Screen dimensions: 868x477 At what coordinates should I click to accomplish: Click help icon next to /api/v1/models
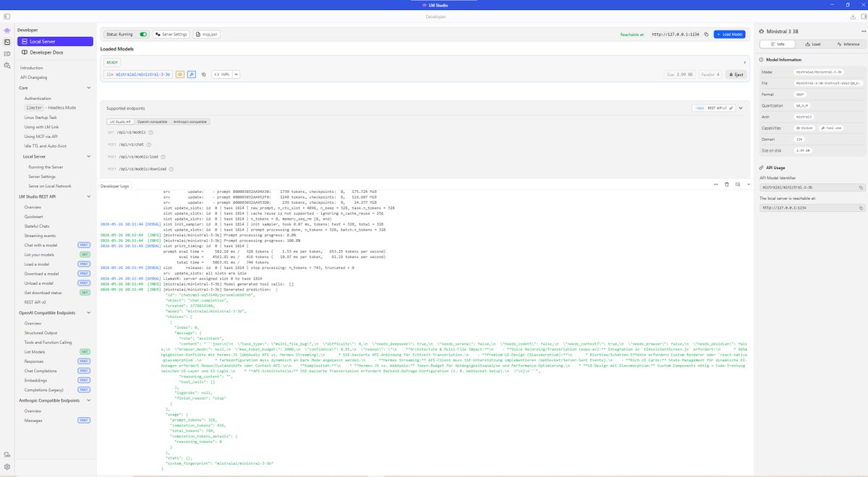[150, 132]
